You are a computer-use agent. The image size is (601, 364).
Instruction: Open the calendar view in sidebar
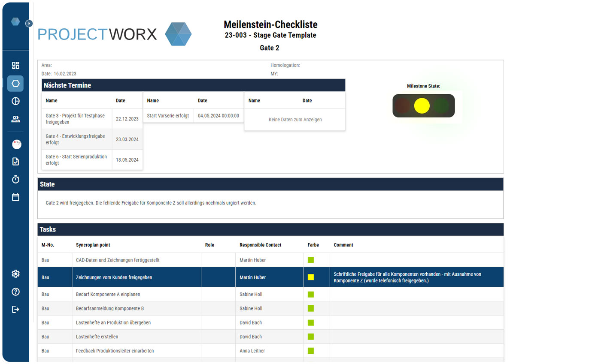(x=15, y=197)
